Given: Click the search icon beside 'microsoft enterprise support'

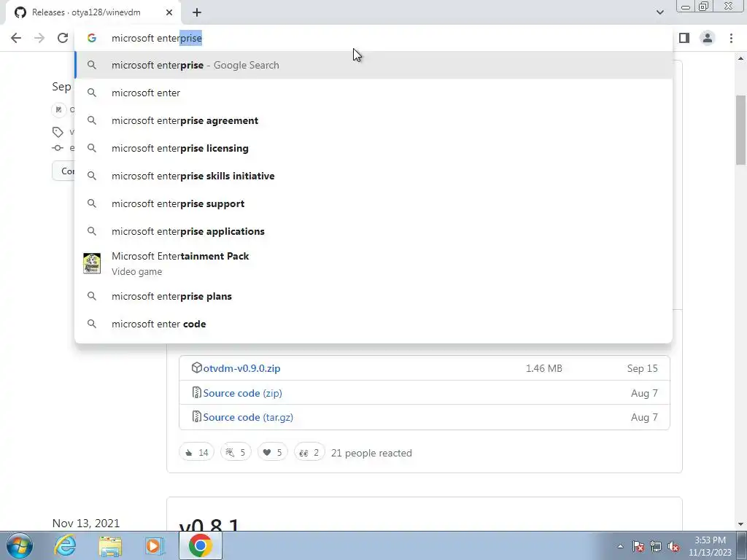Looking at the screenshot, I should click(x=92, y=203).
